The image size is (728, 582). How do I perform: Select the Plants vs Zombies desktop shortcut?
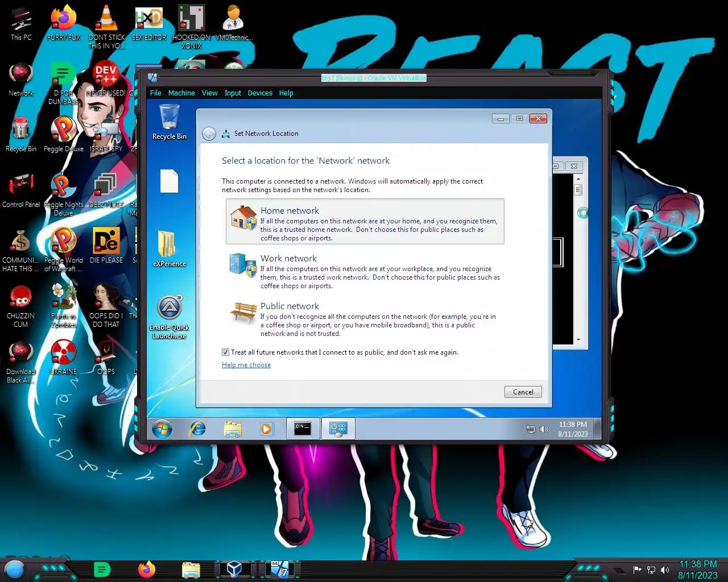[64, 306]
